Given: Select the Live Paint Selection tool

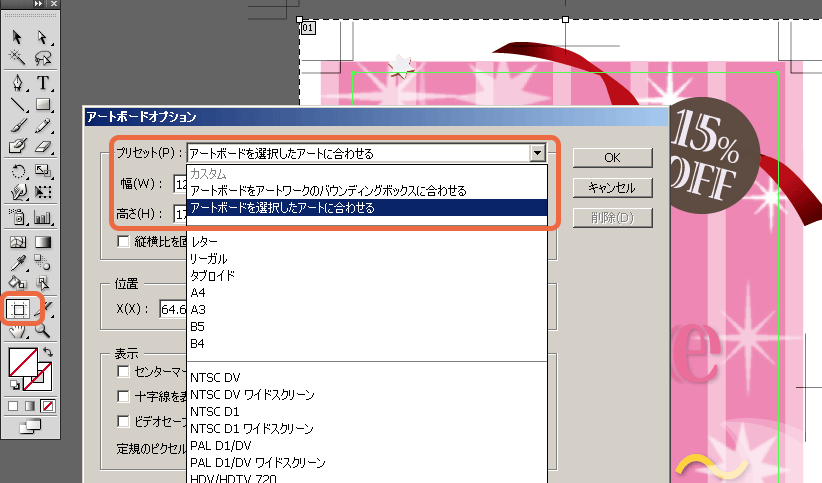Looking at the screenshot, I should pyautogui.click(x=42, y=284).
